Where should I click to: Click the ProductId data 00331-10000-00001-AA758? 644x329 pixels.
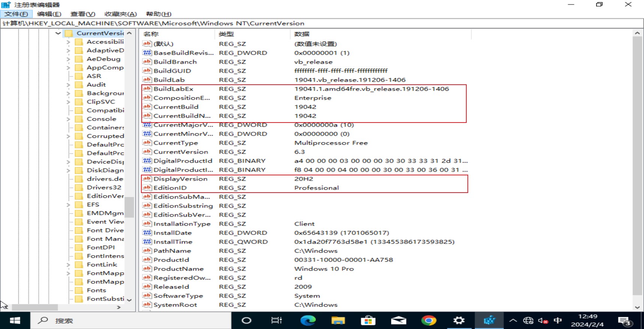343,260
